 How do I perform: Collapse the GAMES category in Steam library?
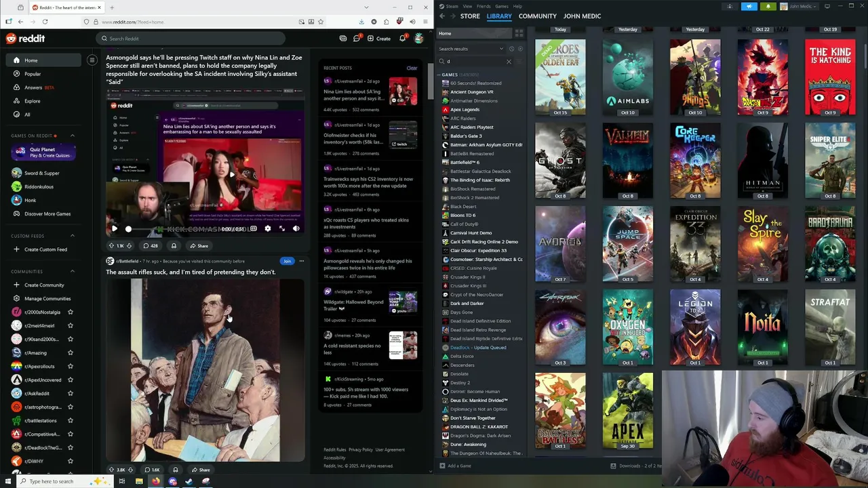438,75
